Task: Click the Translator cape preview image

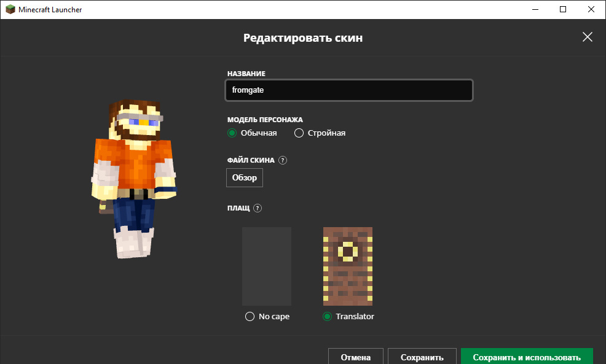Action: click(348, 266)
